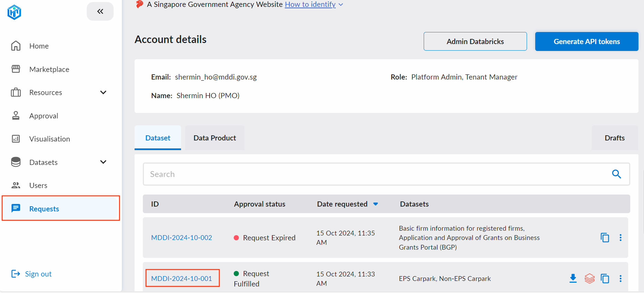Image resolution: width=644 pixels, height=293 pixels.
Task: Click the Datasets database icon
Action: click(16, 162)
